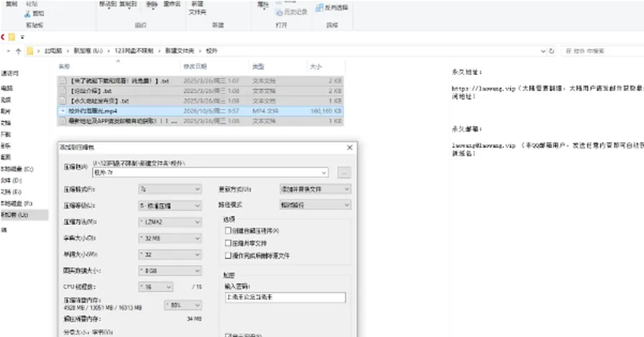Click the 160,169 KB size cell

[x=326, y=111]
